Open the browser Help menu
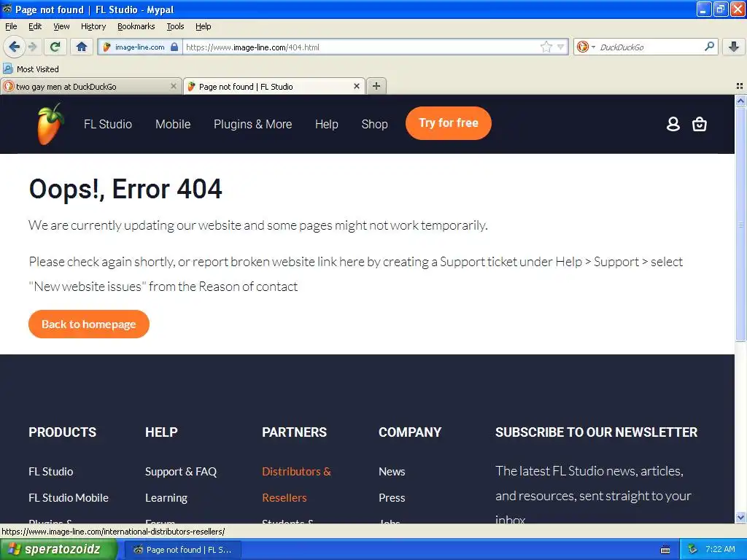747x560 pixels. click(x=203, y=26)
